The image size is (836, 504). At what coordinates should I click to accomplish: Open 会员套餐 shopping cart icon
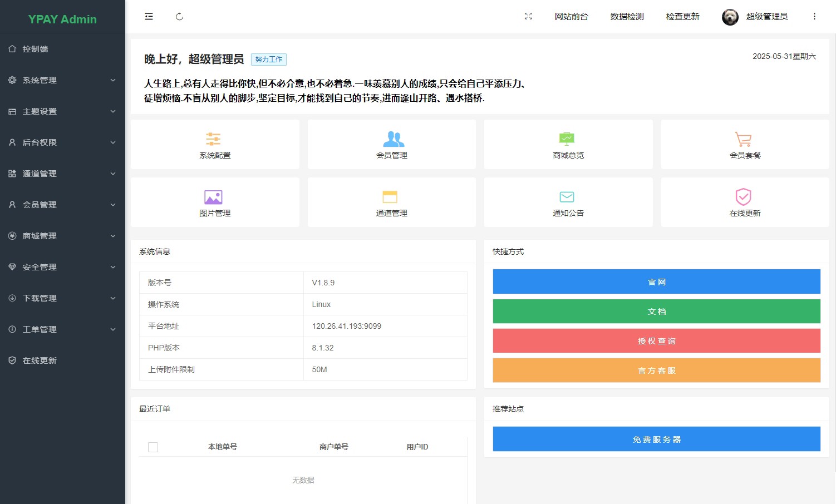[x=743, y=139]
